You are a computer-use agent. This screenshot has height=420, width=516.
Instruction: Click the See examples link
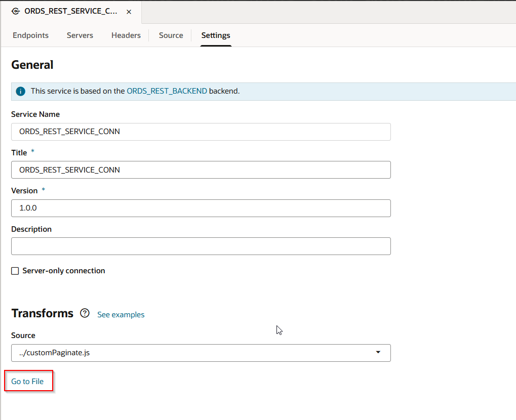[121, 315]
